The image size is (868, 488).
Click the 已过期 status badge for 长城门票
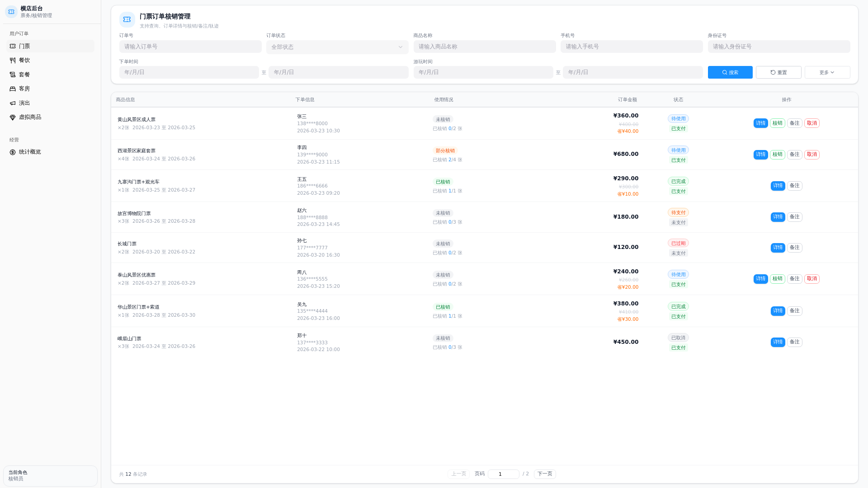point(678,243)
